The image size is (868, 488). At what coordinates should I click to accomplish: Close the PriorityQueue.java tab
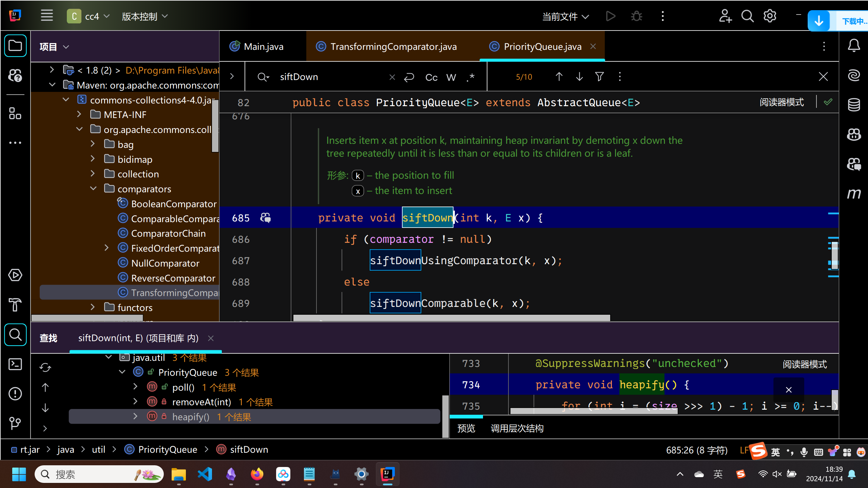point(593,46)
